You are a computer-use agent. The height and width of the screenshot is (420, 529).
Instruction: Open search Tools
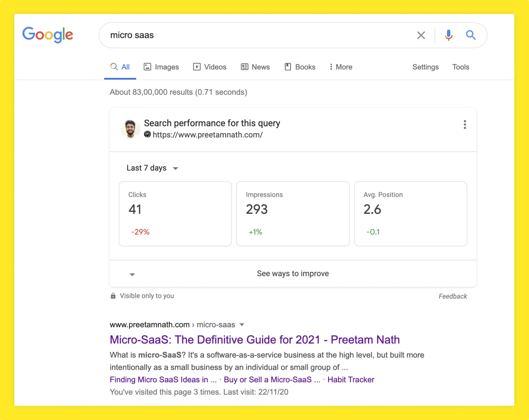[461, 67]
